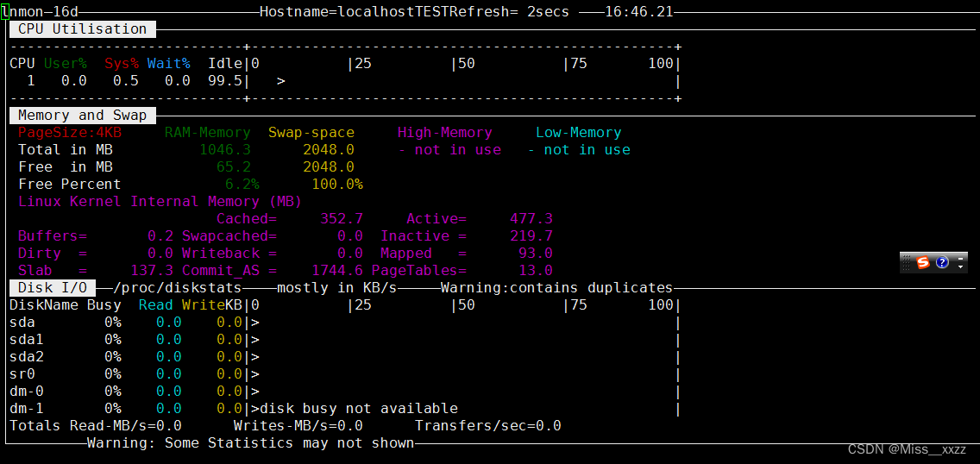Click the PageSize:4KB label
Viewport: 980px width, 464px height.
click(69, 133)
